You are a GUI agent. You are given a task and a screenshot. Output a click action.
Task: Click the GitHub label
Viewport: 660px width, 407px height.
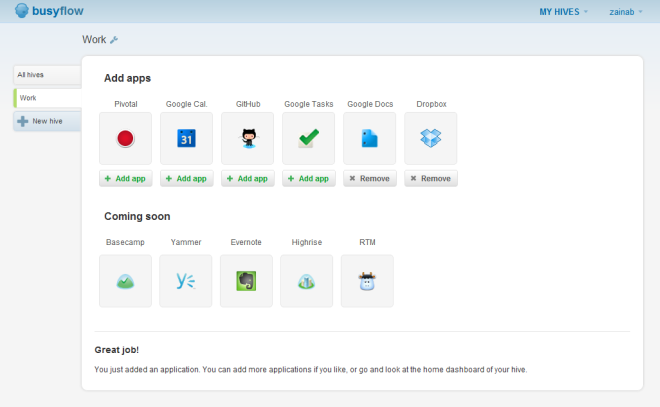248,104
